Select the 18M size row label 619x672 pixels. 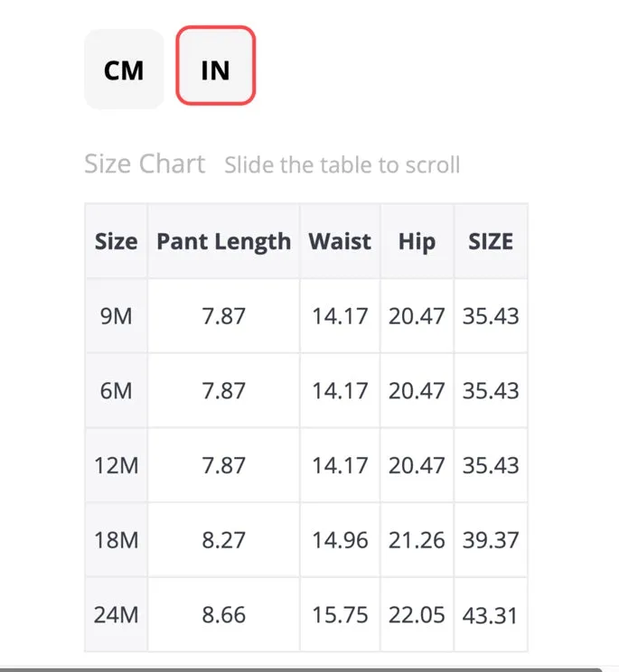pos(117,540)
